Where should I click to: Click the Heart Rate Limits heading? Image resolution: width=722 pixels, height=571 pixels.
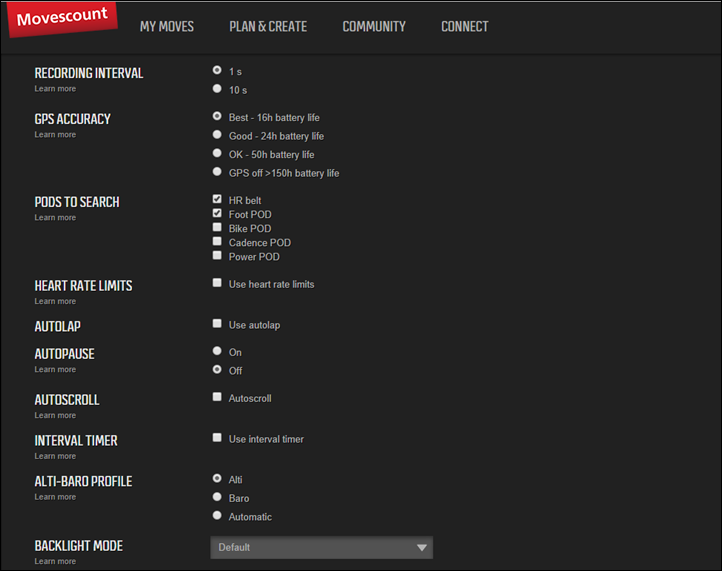tap(83, 286)
